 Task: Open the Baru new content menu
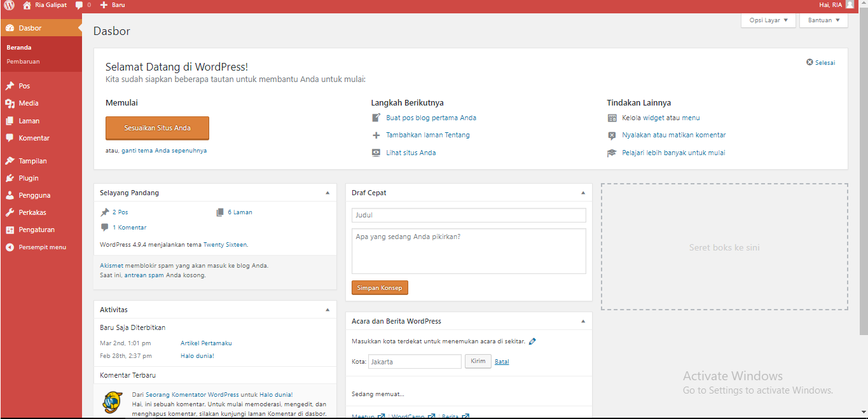pyautogui.click(x=113, y=5)
